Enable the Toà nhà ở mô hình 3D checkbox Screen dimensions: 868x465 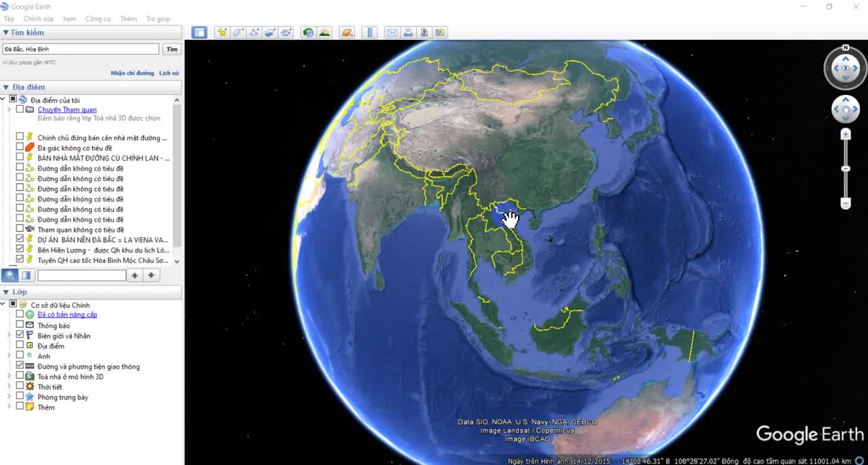(20, 376)
